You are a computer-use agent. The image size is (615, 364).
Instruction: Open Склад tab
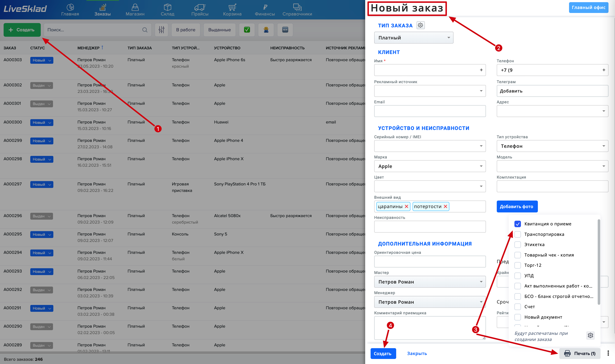(167, 10)
